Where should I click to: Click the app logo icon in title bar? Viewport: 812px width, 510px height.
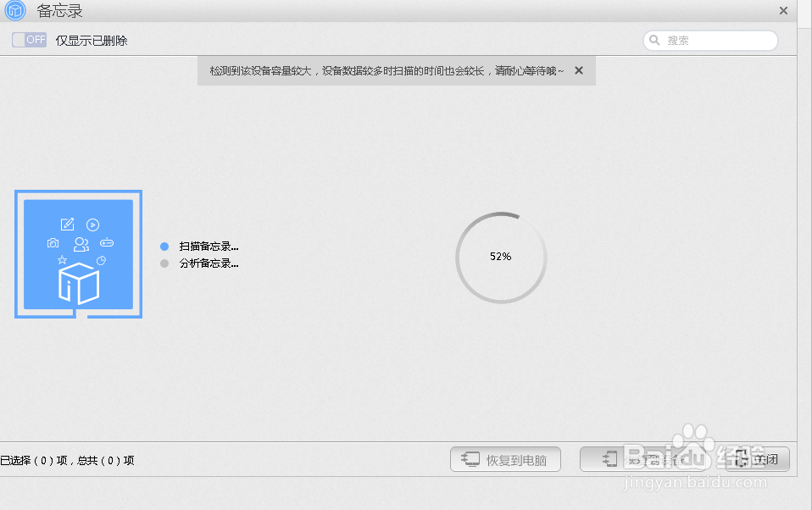click(x=15, y=10)
